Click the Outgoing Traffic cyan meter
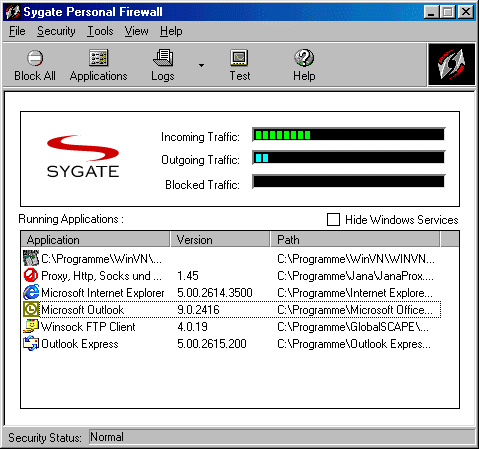The height and width of the screenshot is (449, 479). point(349,158)
